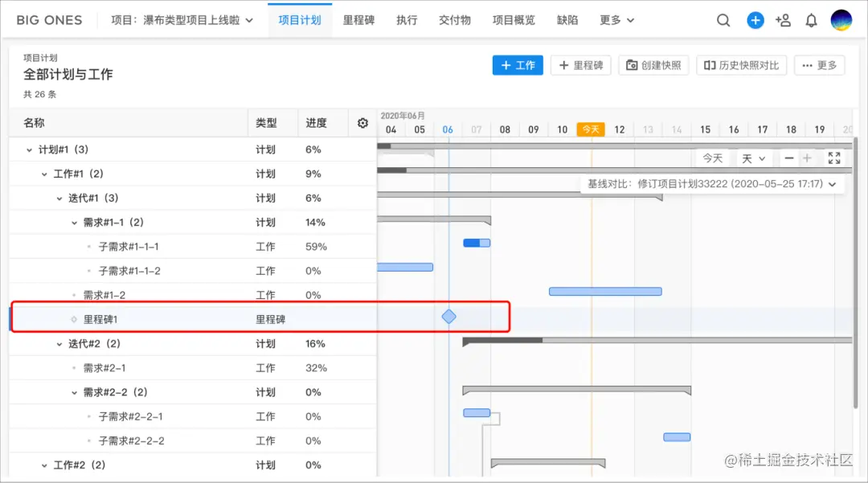
Task: Click the blue + 工作 button
Action: pos(518,65)
